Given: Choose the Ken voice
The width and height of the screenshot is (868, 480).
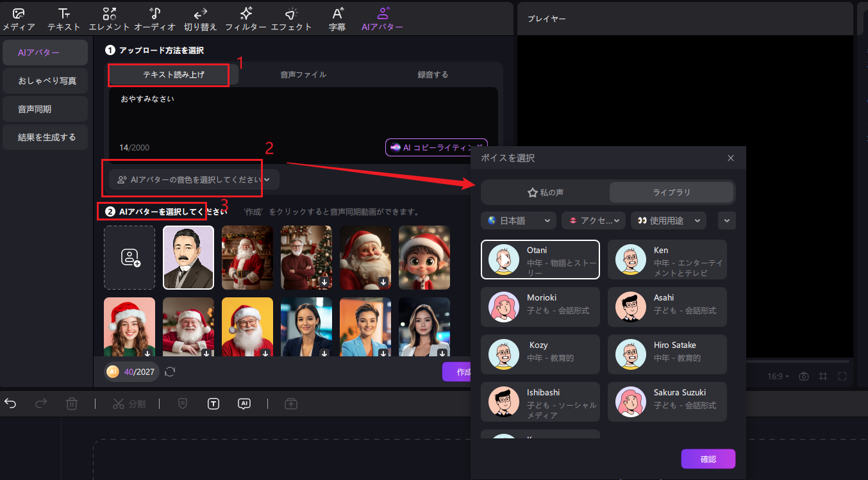Looking at the screenshot, I should point(667,260).
